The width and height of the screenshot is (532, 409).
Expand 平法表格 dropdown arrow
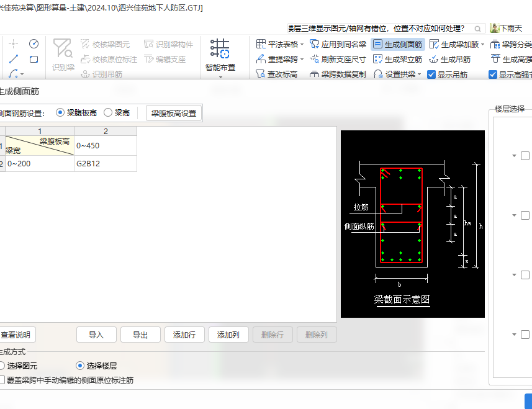point(302,45)
